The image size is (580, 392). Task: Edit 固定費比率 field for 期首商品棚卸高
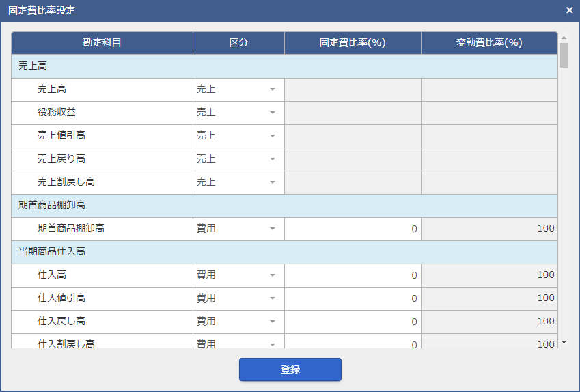[x=353, y=229]
